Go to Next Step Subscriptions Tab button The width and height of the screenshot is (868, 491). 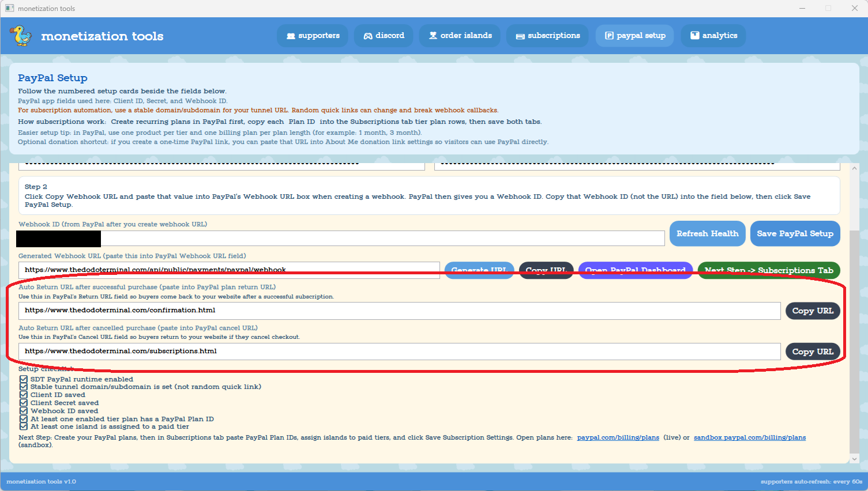[769, 270]
